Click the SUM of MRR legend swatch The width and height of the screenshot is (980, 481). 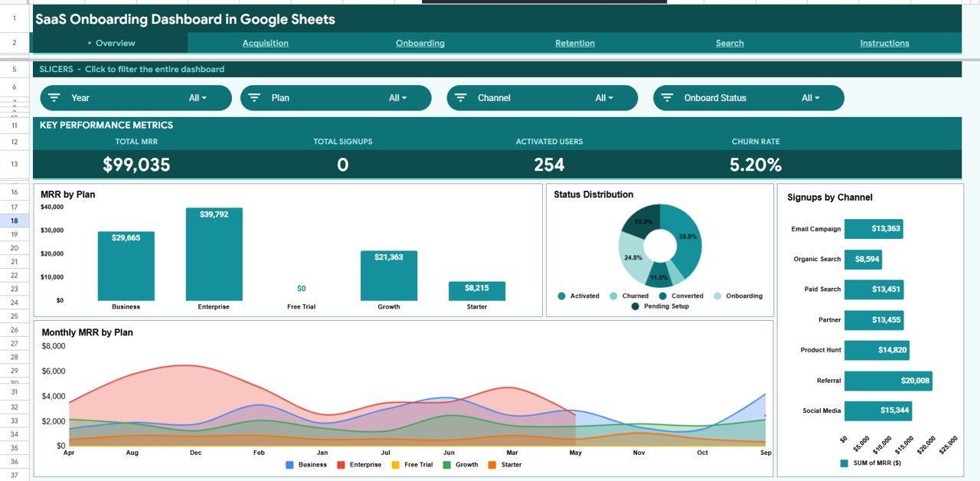point(844,463)
